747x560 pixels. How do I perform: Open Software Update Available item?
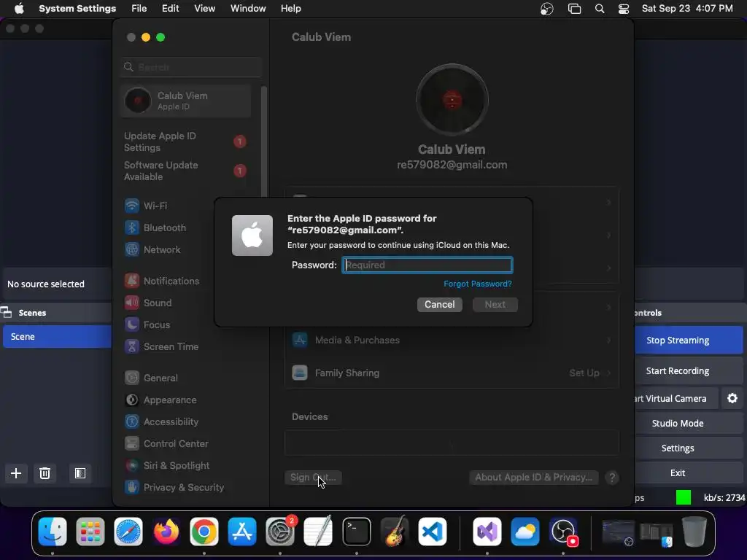[186, 171]
